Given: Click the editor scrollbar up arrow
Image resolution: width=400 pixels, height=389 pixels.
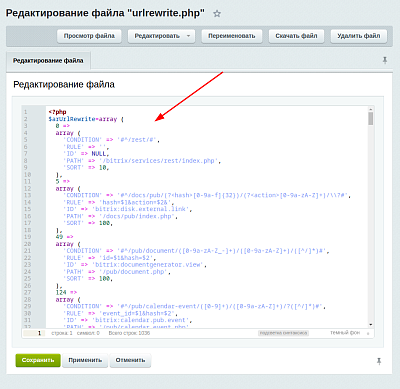Looking at the screenshot, I should 371,109.
